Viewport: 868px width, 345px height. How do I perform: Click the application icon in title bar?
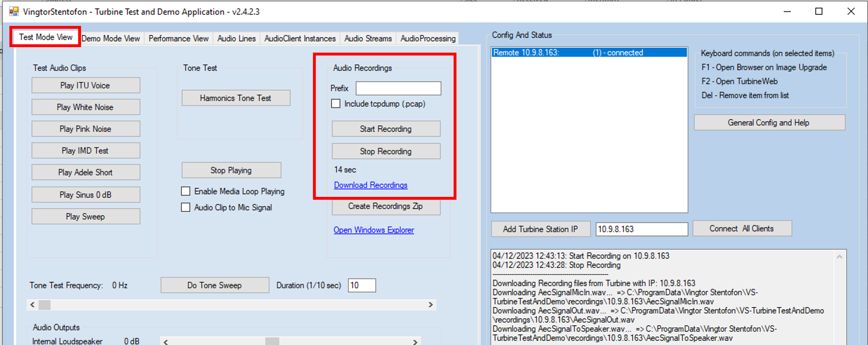[x=14, y=12]
